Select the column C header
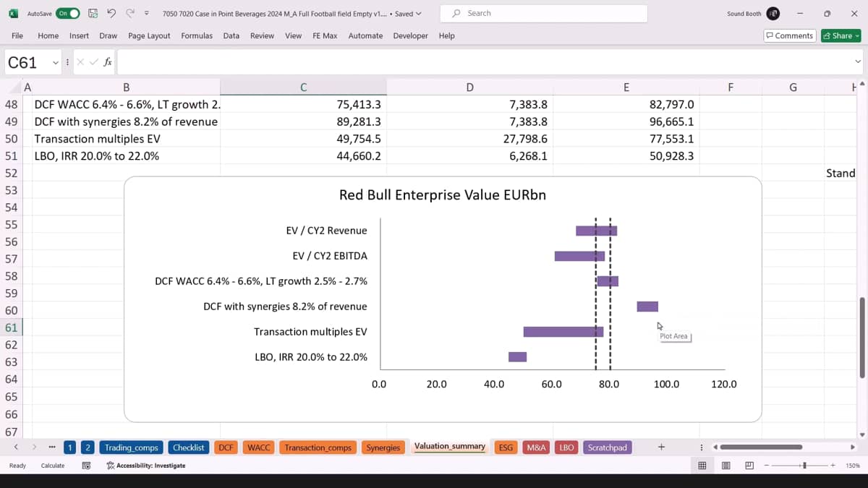 click(x=303, y=87)
